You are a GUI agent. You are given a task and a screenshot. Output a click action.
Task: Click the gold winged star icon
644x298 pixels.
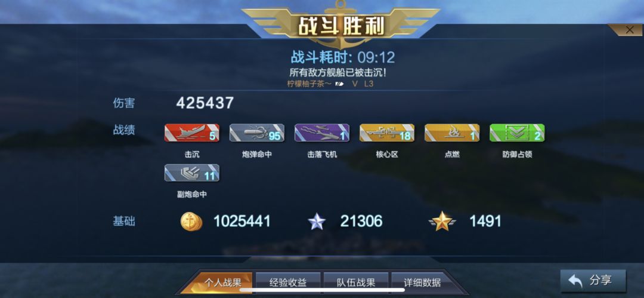coord(442,222)
